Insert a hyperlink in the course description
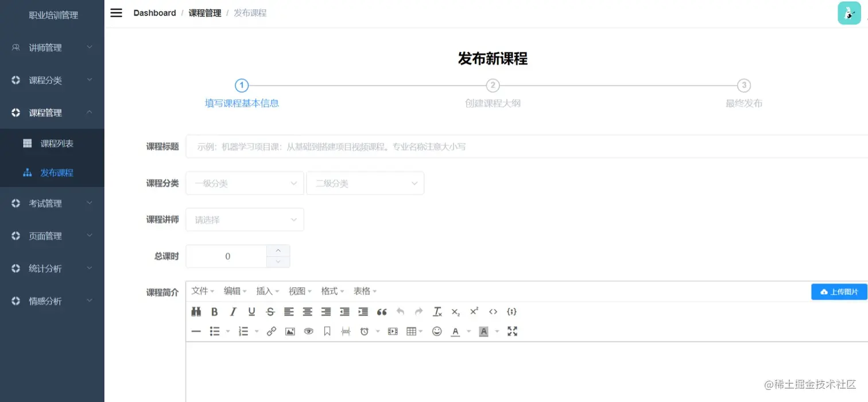Viewport: 868px width, 402px height. point(272,331)
